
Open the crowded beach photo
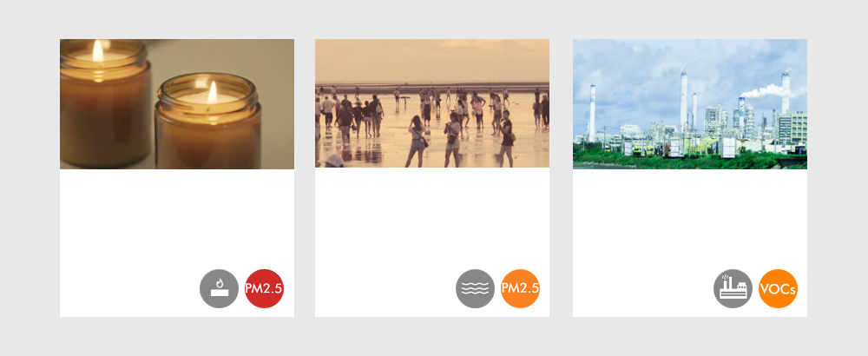432,103
